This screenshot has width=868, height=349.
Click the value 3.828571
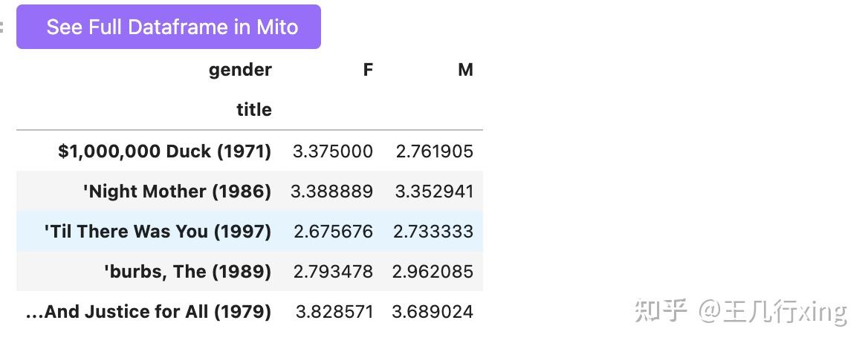click(x=334, y=312)
